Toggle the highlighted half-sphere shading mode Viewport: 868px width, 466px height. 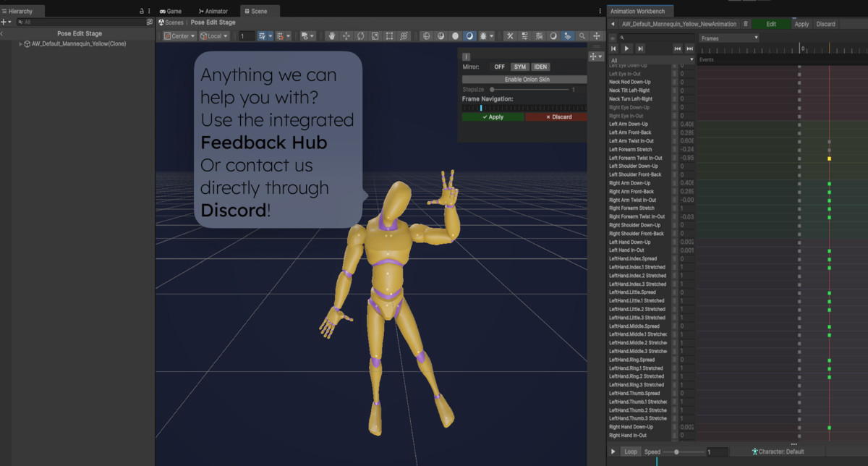click(469, 35)
